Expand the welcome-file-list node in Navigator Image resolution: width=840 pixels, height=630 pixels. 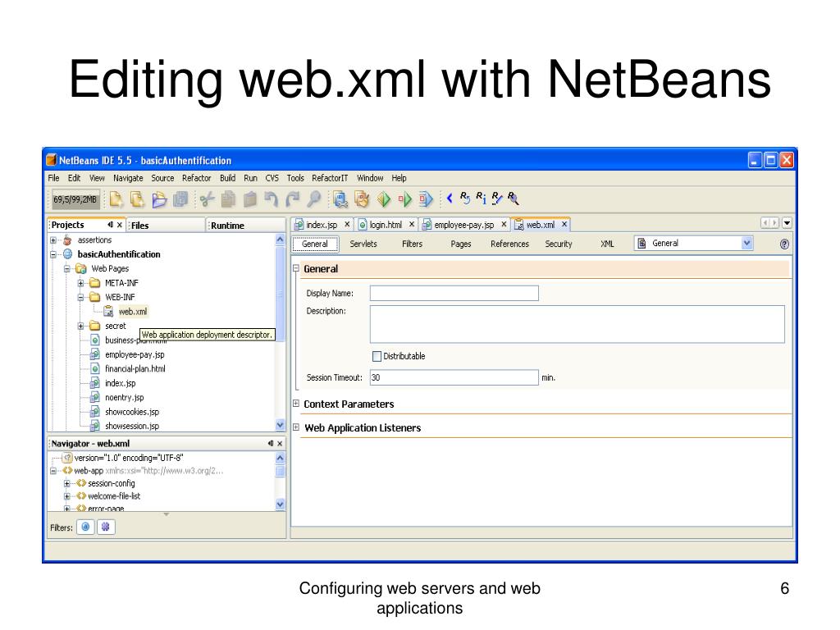67,496
